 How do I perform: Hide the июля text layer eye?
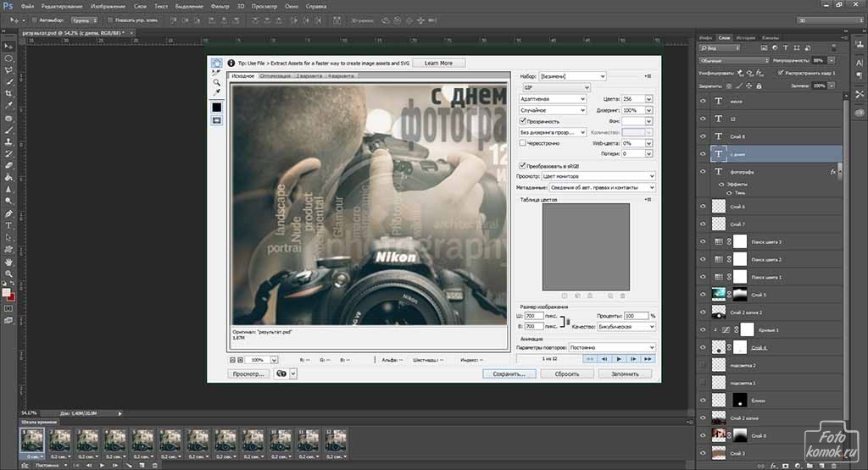click(703, 101)
